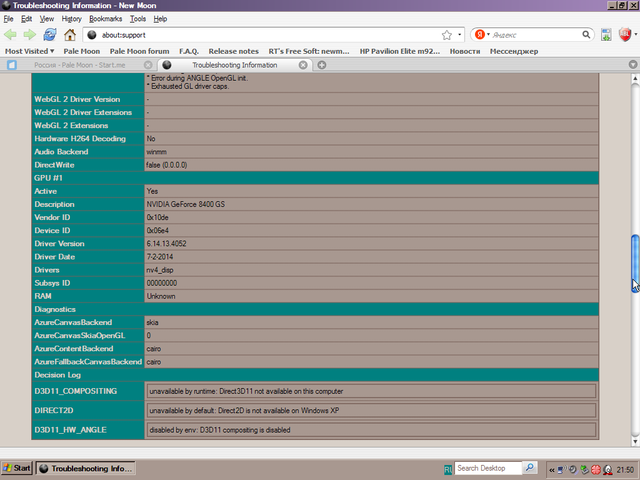
Task: Click the safely remove hardware tray icon
Action: 585,470
